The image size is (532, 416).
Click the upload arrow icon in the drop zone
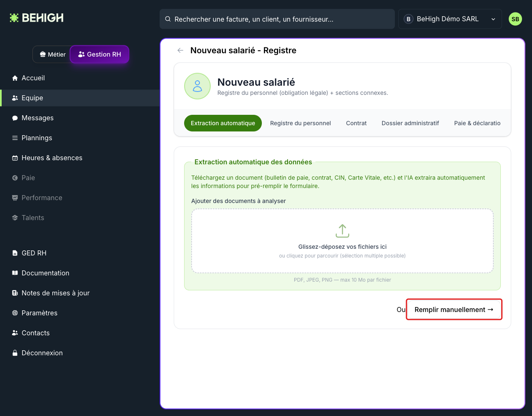click(342, 231)
